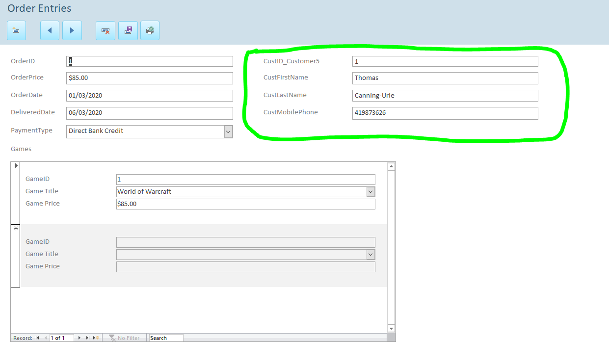Click the Games subform label
609x364 pixels.
tap(21, 149)
